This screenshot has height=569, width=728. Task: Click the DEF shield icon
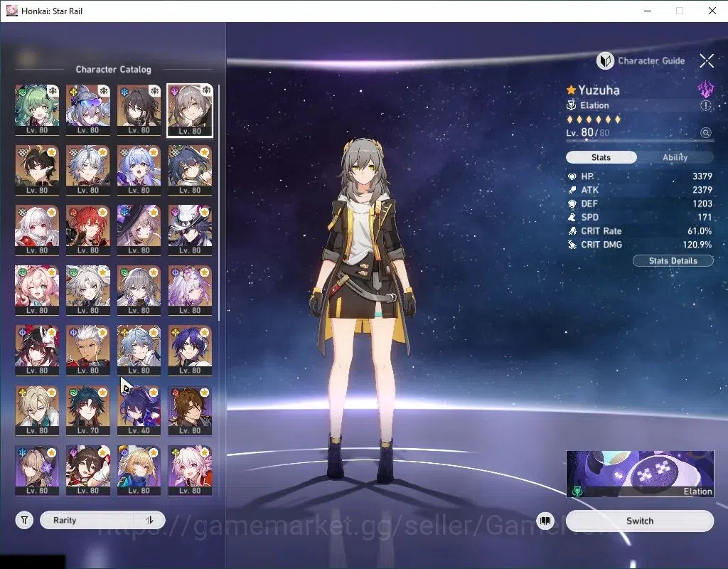tap(572, 203)
